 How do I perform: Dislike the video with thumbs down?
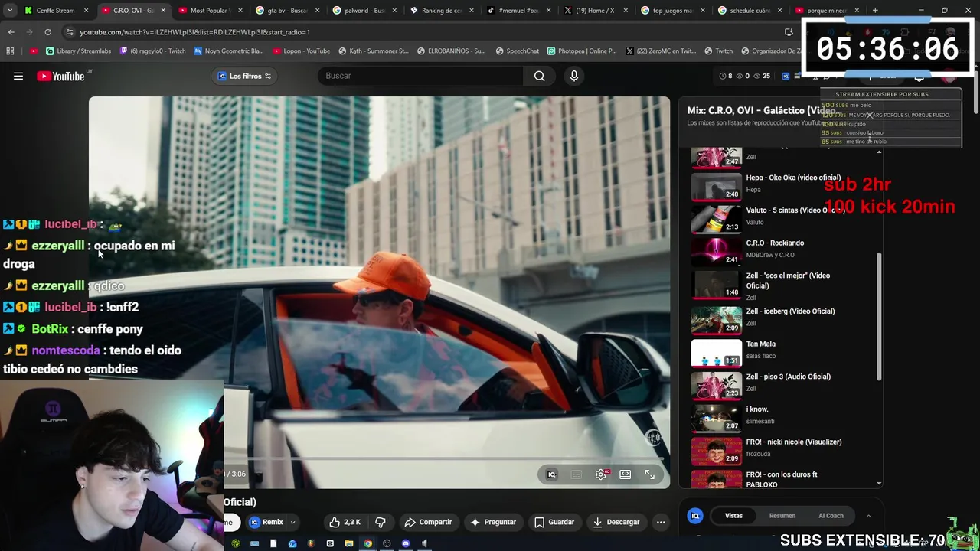[381, 522]
